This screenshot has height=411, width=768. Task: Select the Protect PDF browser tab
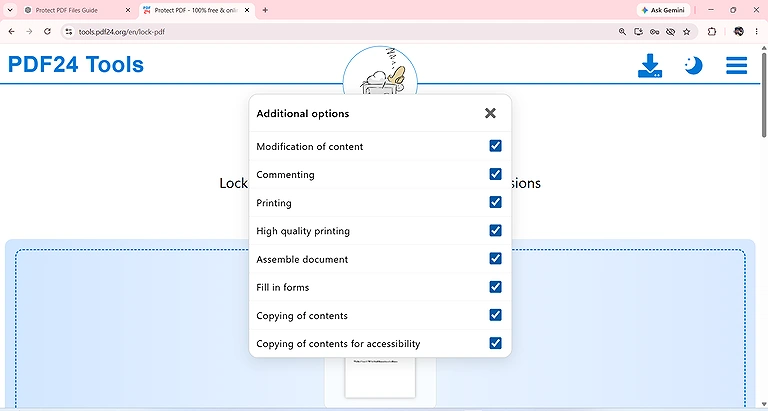(x=196, y=10)
